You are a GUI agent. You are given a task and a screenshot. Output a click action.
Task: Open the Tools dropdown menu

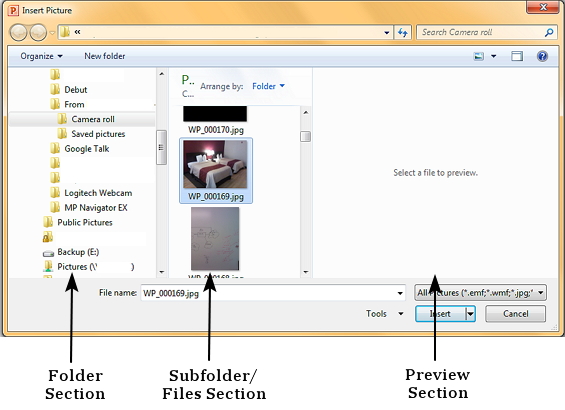(384, 314)
